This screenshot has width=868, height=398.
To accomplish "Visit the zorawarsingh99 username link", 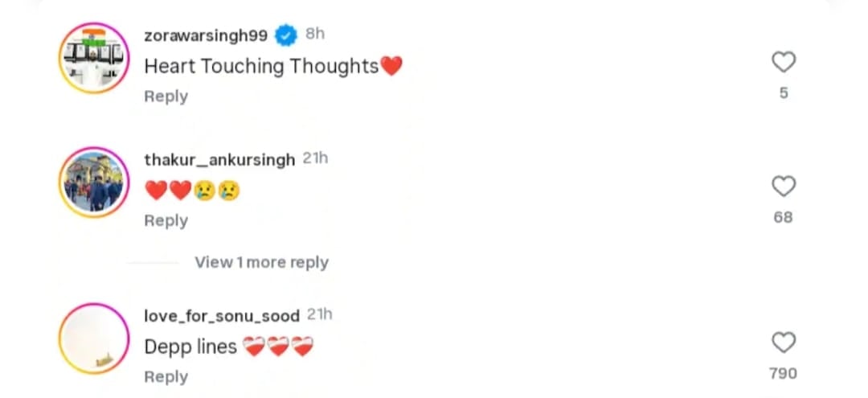I will click(x=206, y=35).
